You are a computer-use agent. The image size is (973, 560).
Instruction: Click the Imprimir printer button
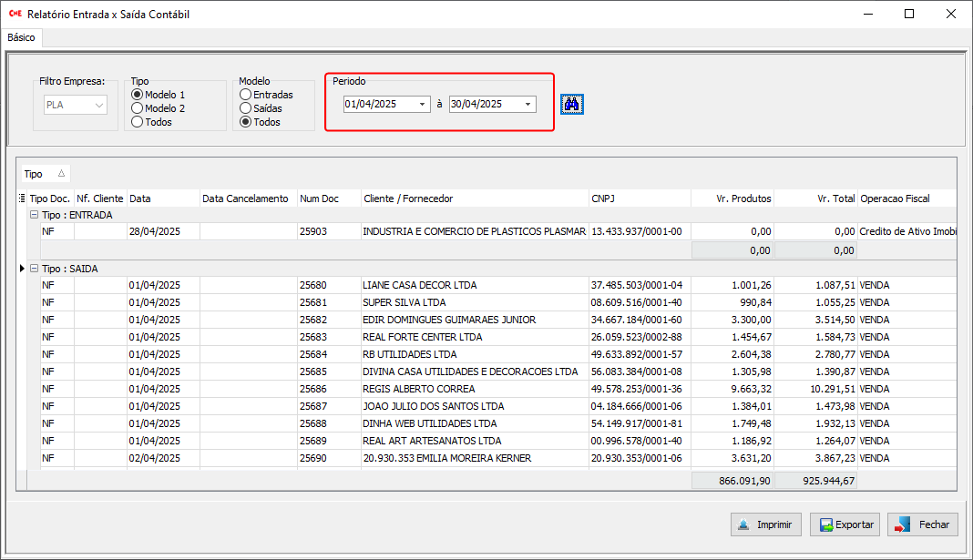coord(766,524)
